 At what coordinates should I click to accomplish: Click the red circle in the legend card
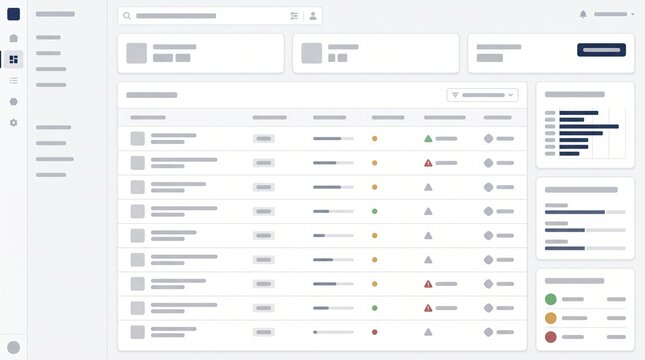(551, 337)
